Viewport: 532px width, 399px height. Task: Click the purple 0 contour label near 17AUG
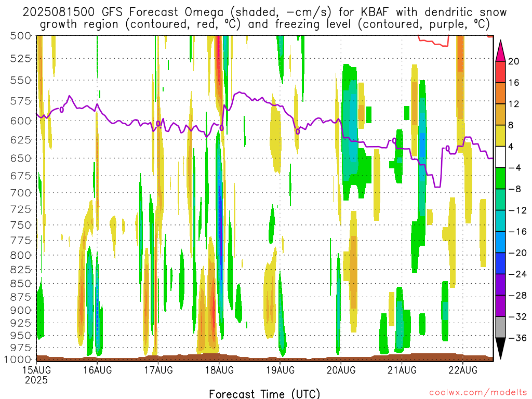[x=158, y=124]
